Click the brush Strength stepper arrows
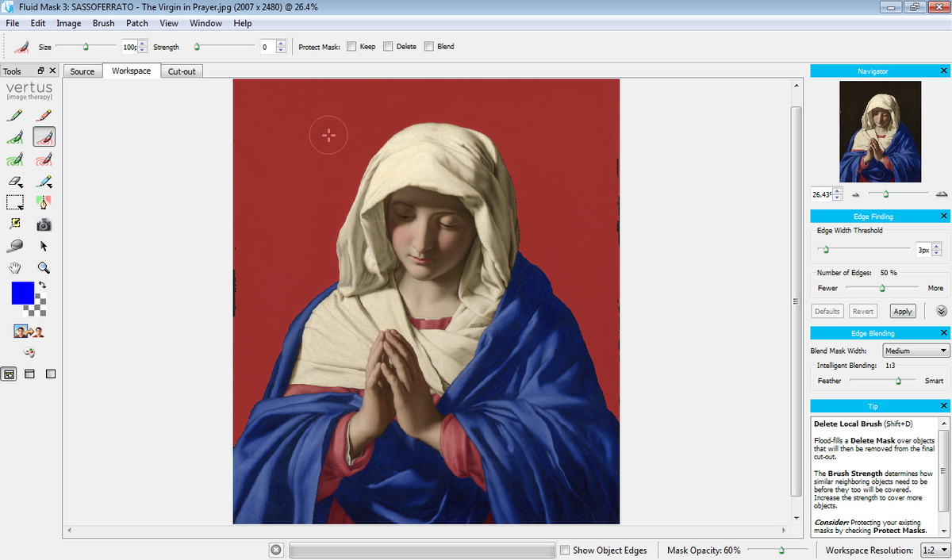 tap(281, 47)
